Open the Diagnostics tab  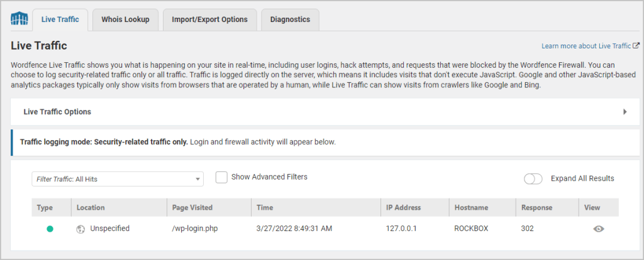coord(290,19)
